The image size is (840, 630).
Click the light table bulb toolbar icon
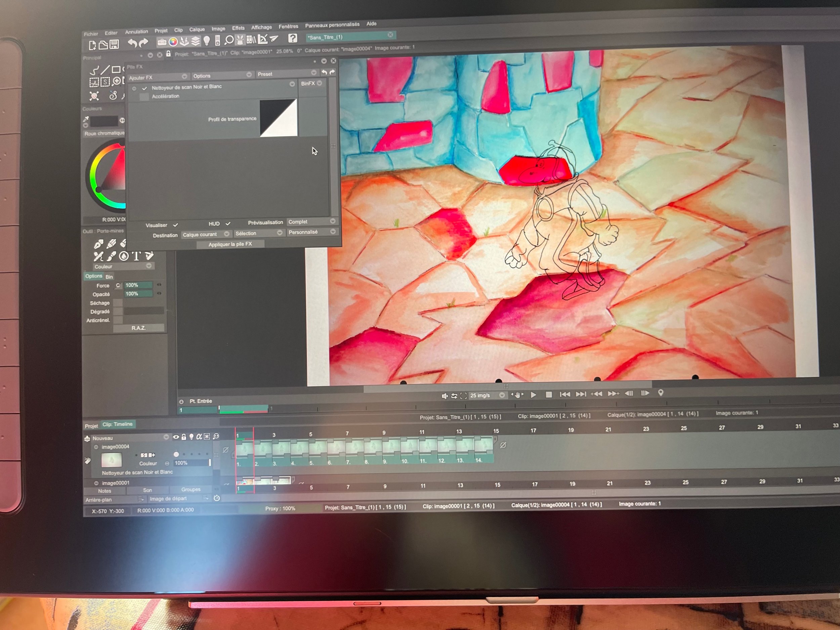207,41
